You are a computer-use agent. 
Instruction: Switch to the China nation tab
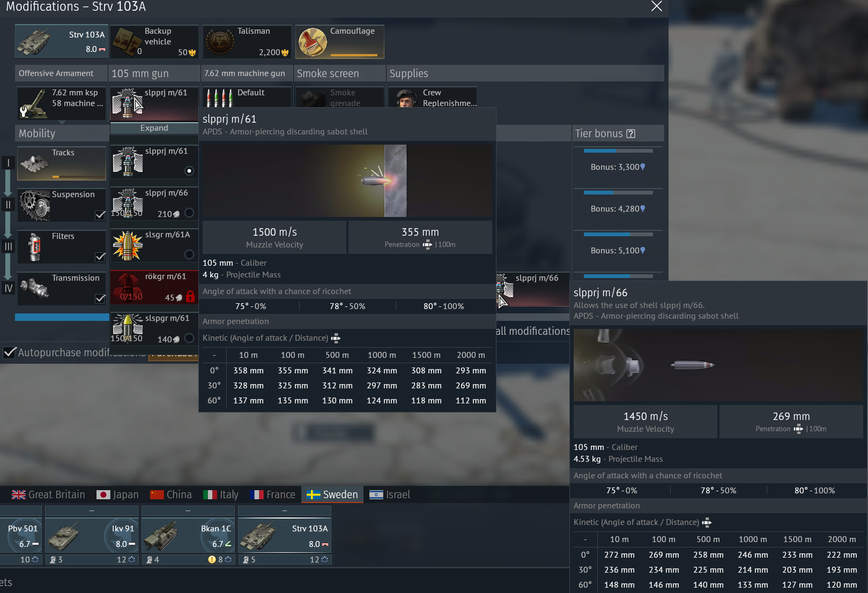pos(171,494)
